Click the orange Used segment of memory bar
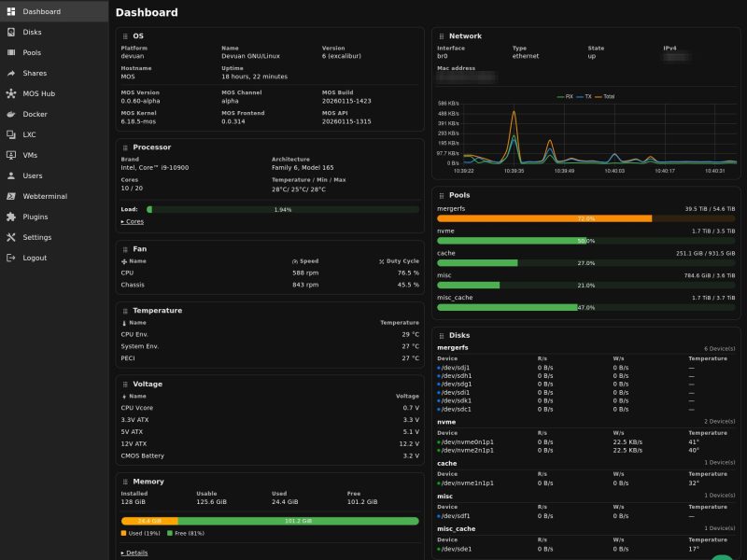The width and height of the screenshot is (747, 560). (x=149, y=521)
